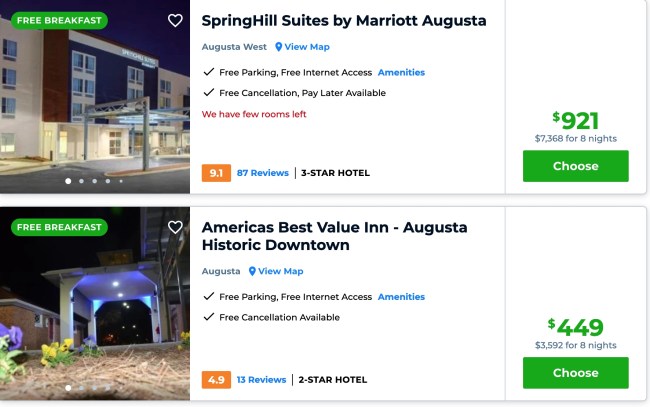
Task: Click map pin icon beside Augusta location
Action: click(x=252, y=272)
